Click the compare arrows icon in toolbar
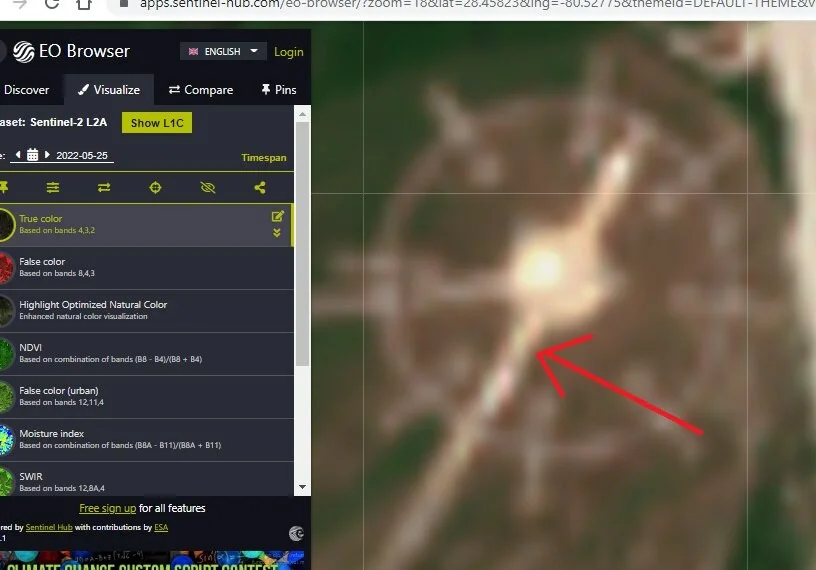This screenshot has height=570, width=816. pyautogui.click(x=104, y=187)
